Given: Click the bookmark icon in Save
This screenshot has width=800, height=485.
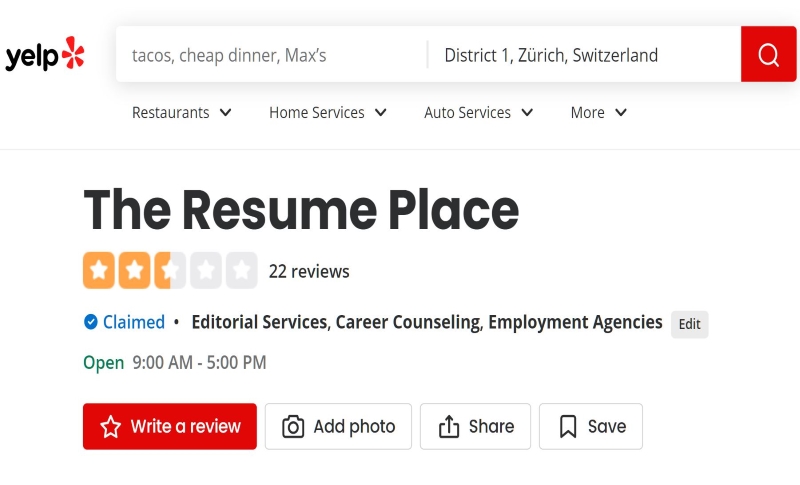Looking at the screenshot, I should (x=568, y=426).
